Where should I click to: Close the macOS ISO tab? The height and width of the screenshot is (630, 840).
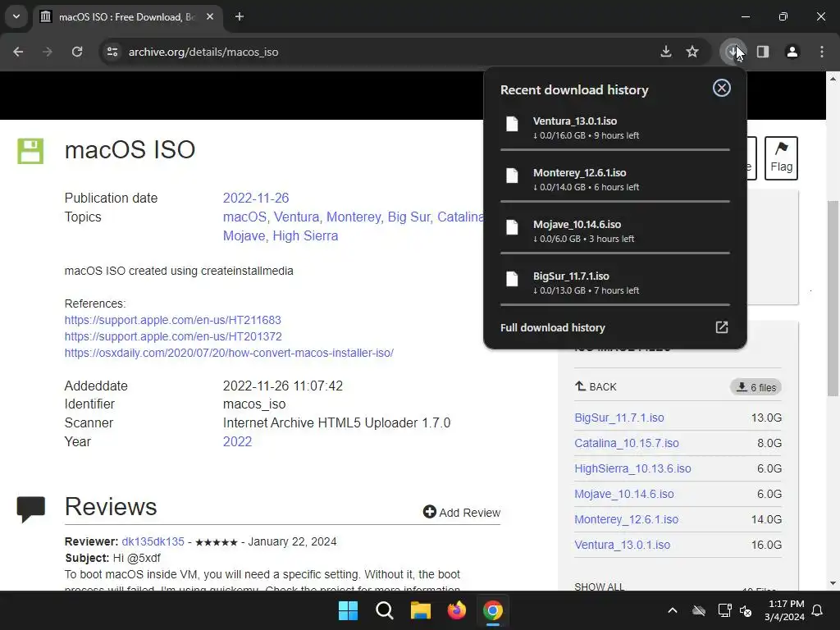click(x=210, y=16)
